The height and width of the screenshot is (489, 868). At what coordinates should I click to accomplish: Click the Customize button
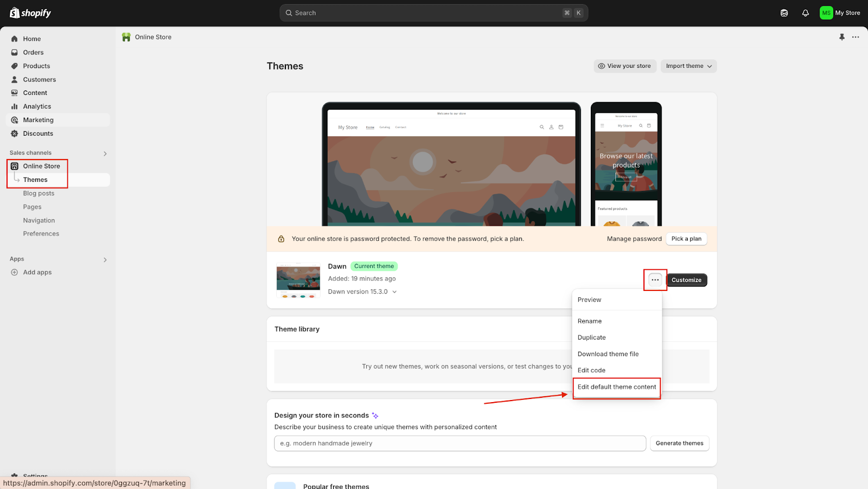click(686, 280)
